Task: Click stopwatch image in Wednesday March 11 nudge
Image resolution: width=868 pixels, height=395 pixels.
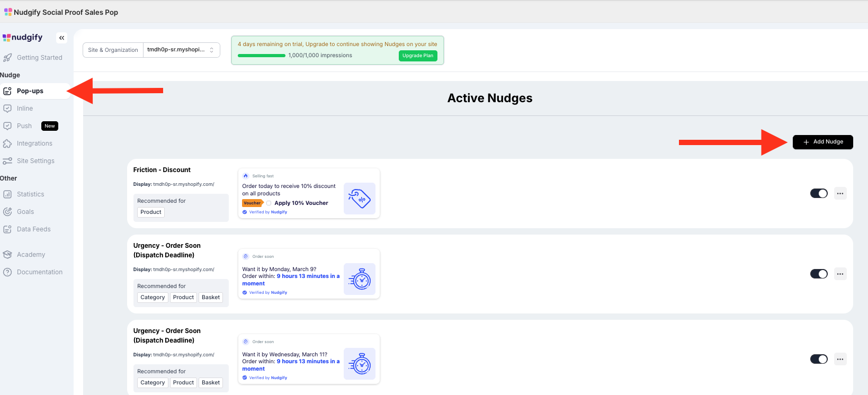Action: pyautogui.click(x=360, y=364)
